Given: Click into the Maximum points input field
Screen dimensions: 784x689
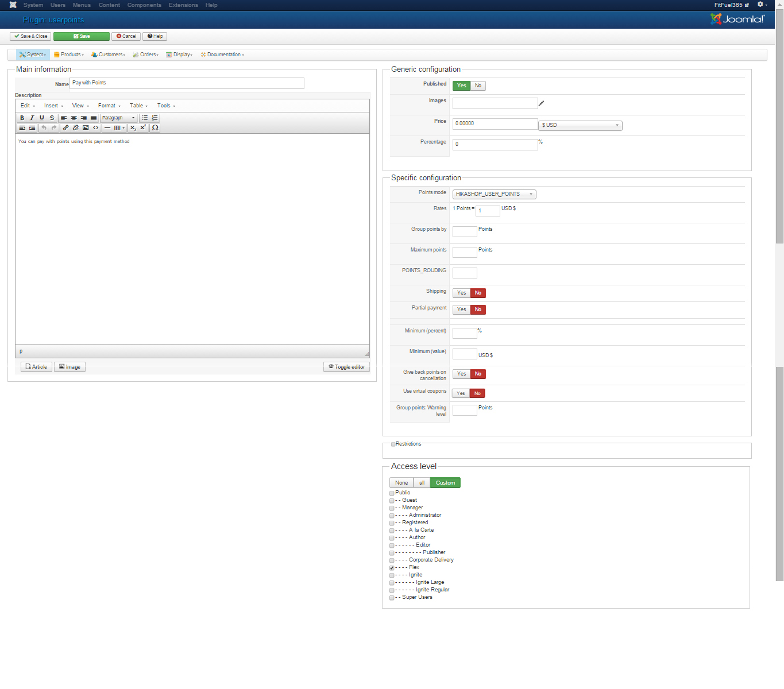Looking at the screenshot, I should tap(465, 252).
